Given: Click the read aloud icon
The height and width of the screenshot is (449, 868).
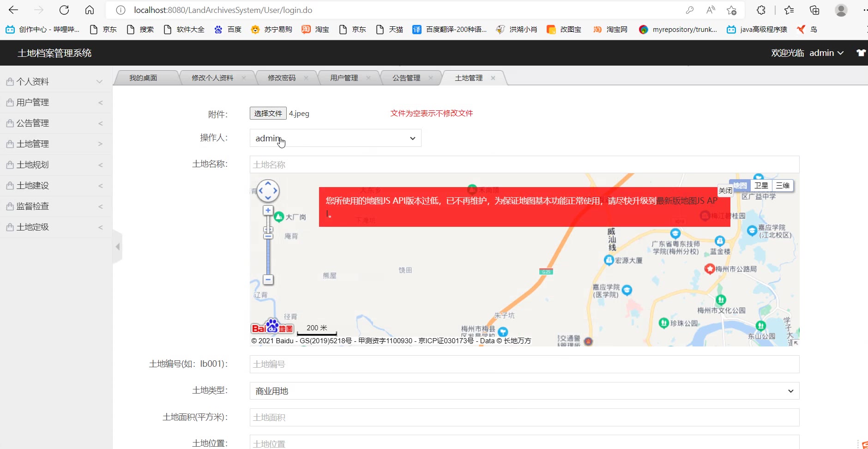Looking at the screenshot, I should click(x=711, y=10).
